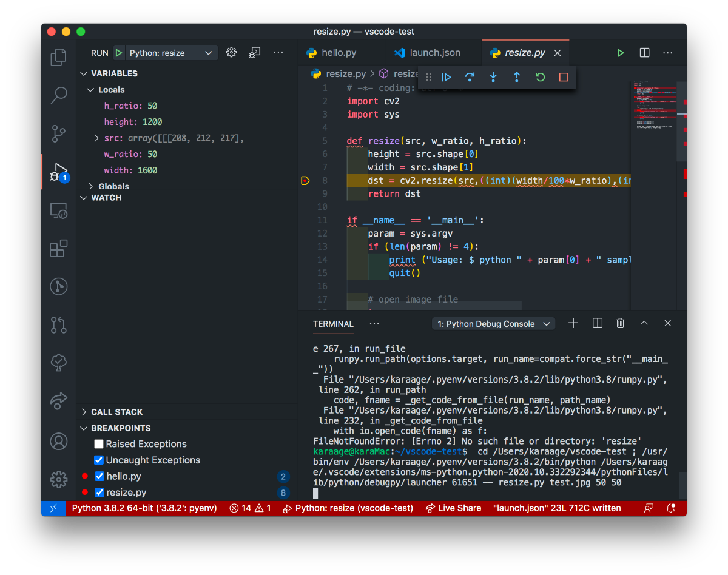Screen dimensions: 728x575
Task: Restart the debug session
Action: point(540,77)
